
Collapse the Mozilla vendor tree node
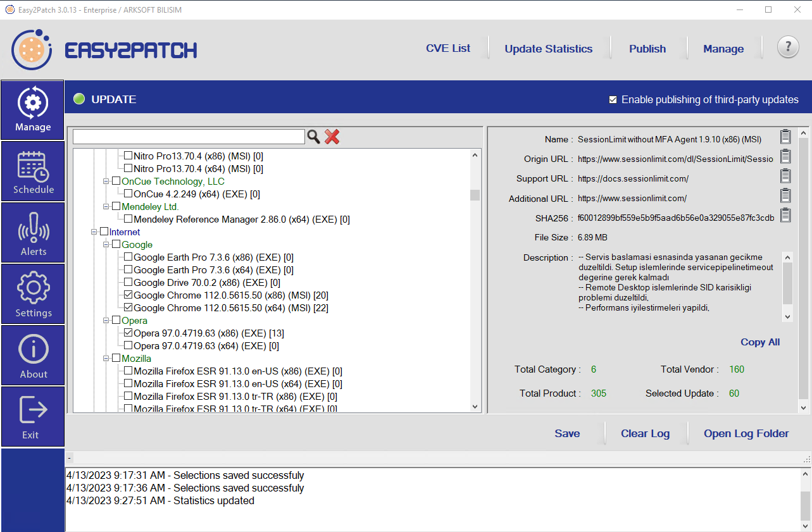107,359
